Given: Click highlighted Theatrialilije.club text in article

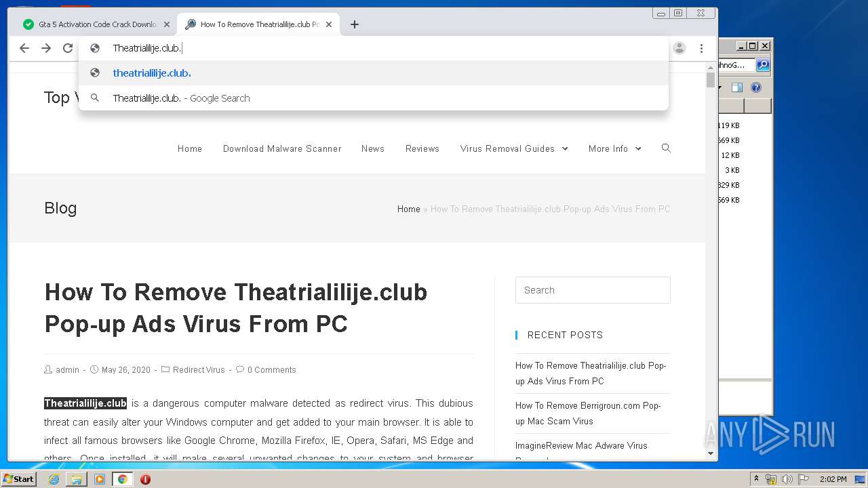Looking at the screenshot, I should tap(85, 403).
